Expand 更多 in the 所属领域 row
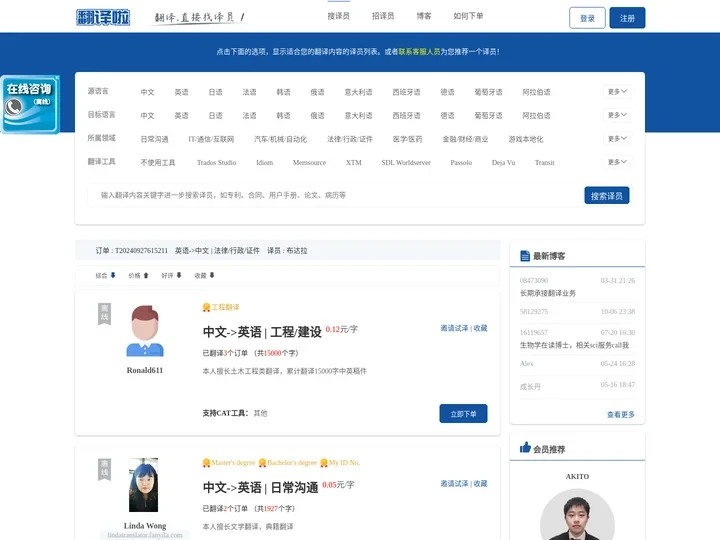 coord(617,138)
